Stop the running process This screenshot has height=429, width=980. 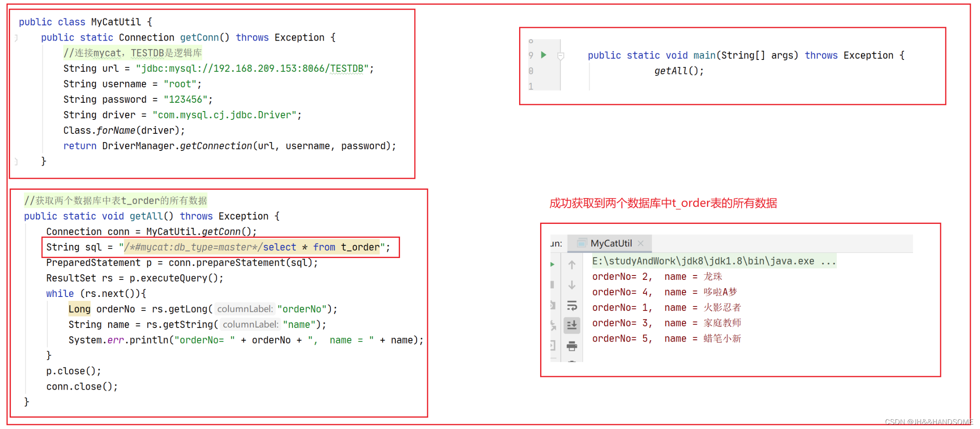point(552,285)
